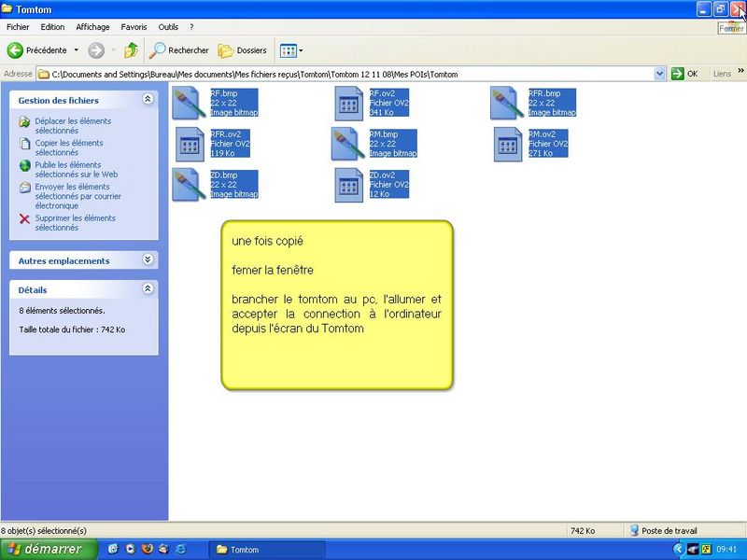
Task: Collapse the Détails panel
Action: tap(148, 288)
